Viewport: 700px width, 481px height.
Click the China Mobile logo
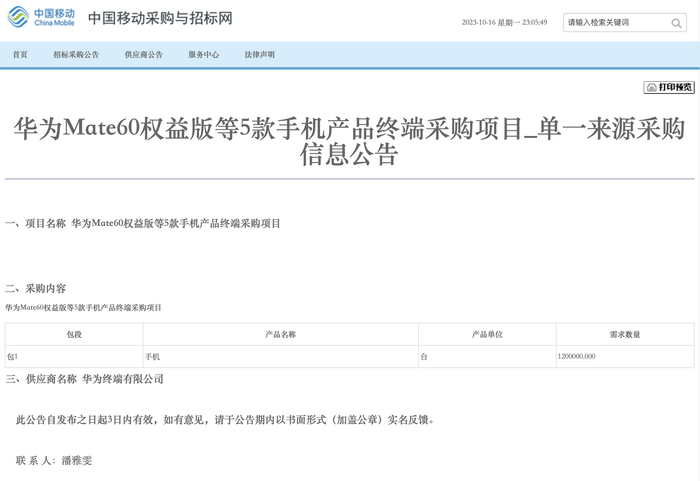click(41, 17)
